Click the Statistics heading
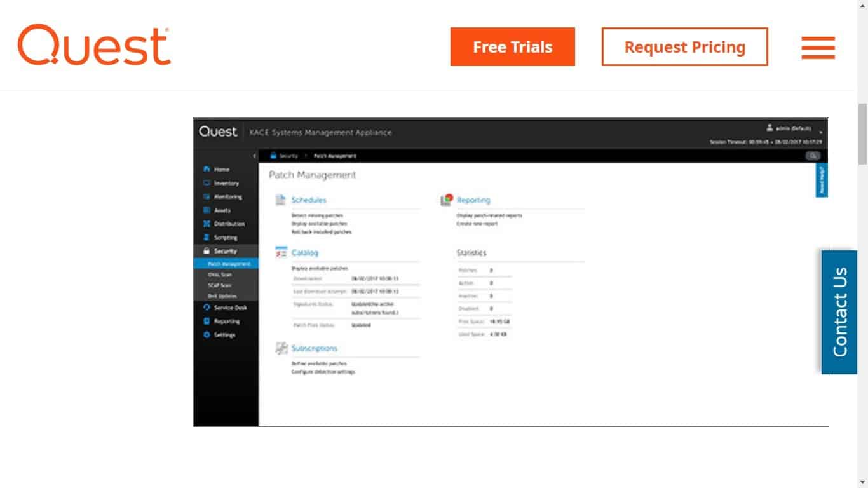This screenshot has width=868, height=488. (x=471, y=253)
